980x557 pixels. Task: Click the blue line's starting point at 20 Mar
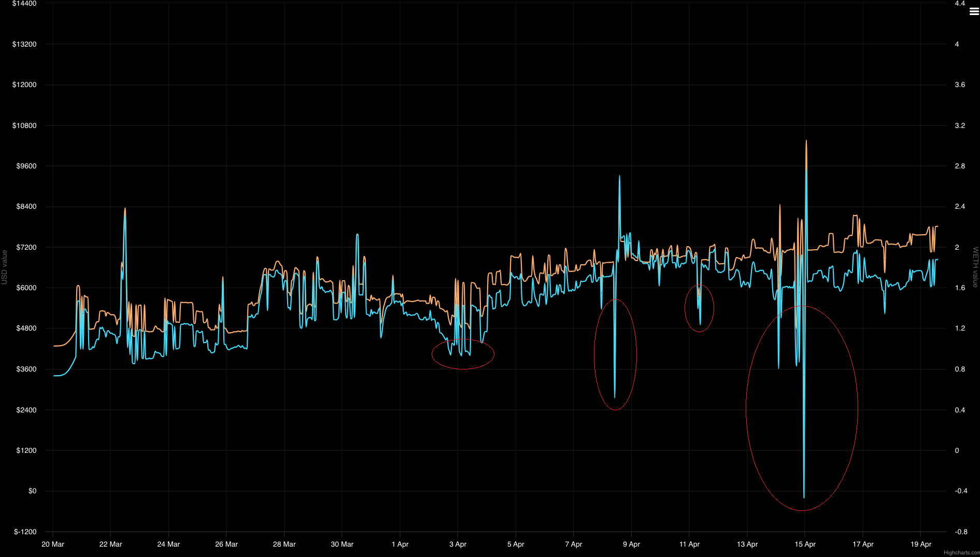[x=54, y=376]
